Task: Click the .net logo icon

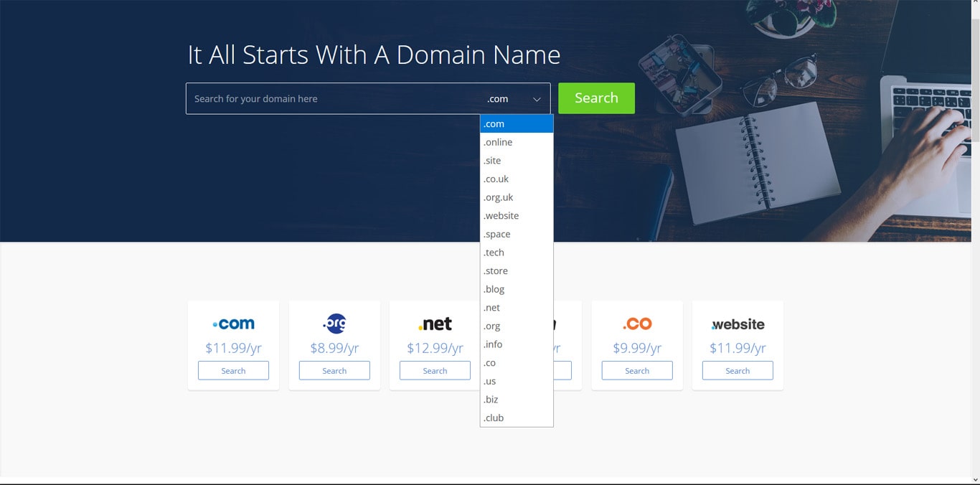Action: pos(435,324)
